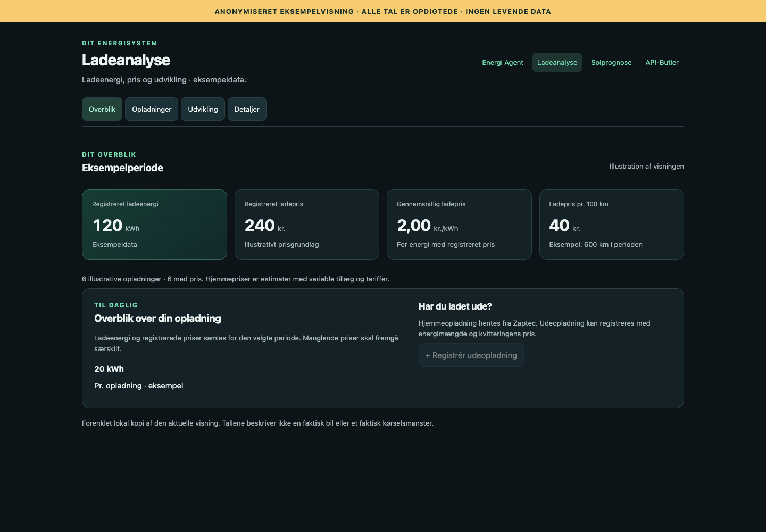Click the "Overblik over din opladning" heading
Image resolution: width=766 pixels, height=532 pixels.
point(157,319)
